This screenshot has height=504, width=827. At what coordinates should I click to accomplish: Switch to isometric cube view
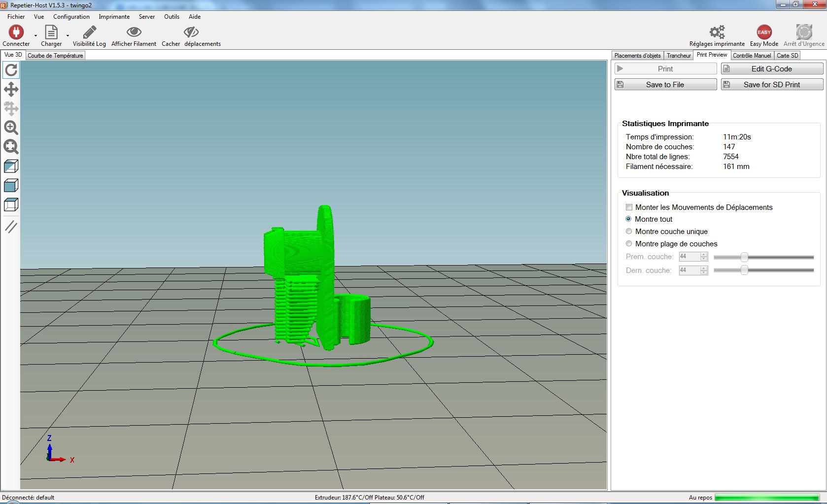coord(11,166)
